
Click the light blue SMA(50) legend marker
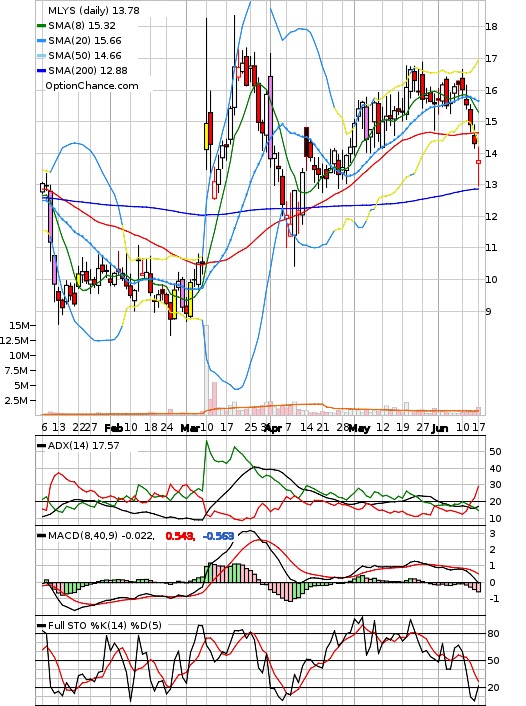click(x=41, y=56)
